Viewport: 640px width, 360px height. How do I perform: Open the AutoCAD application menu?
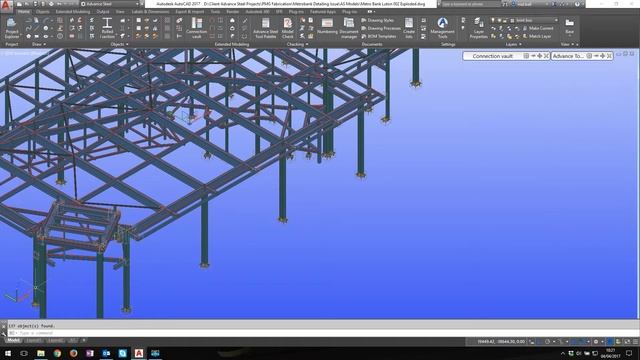(x=6, y=5)
